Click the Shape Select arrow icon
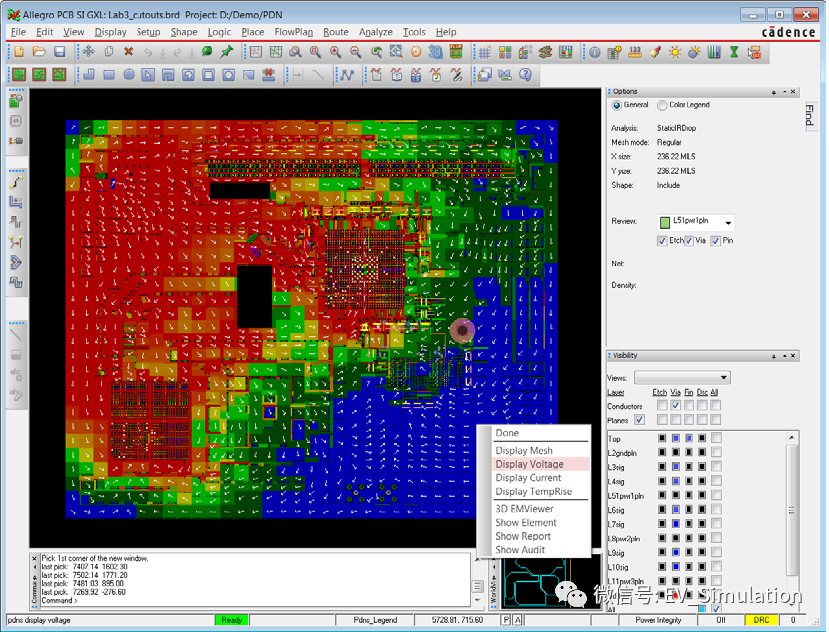This screenshot has width=829, height=632. pyautogui.click(x=148, y=75)
